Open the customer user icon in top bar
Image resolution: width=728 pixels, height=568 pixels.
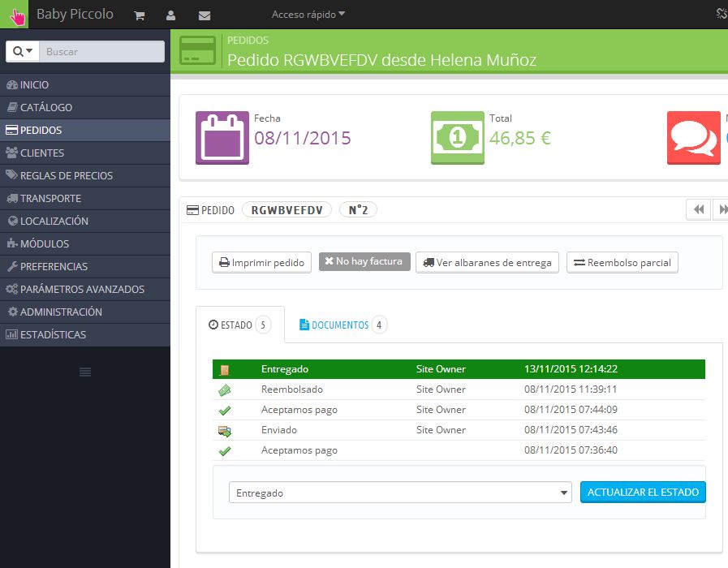pos(171,15)
